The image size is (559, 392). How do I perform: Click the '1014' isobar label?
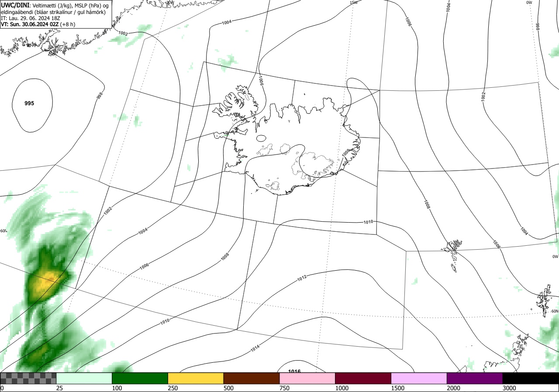pos(255,349)
